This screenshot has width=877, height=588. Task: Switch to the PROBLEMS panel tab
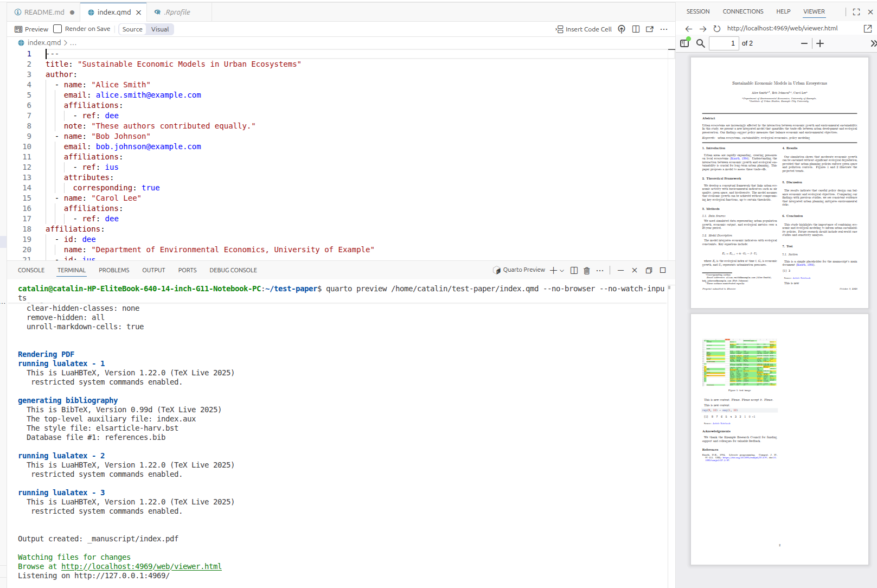(x=114, y=270)
